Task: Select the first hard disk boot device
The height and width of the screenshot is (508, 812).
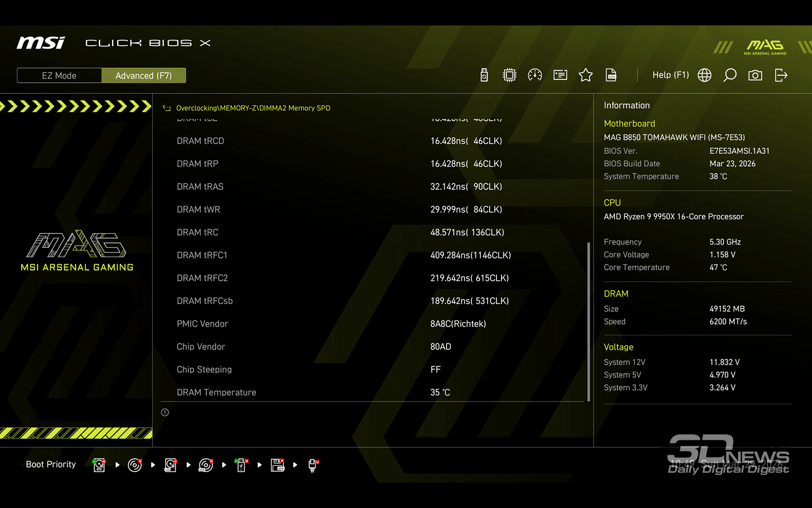Action: pos(99,465)
